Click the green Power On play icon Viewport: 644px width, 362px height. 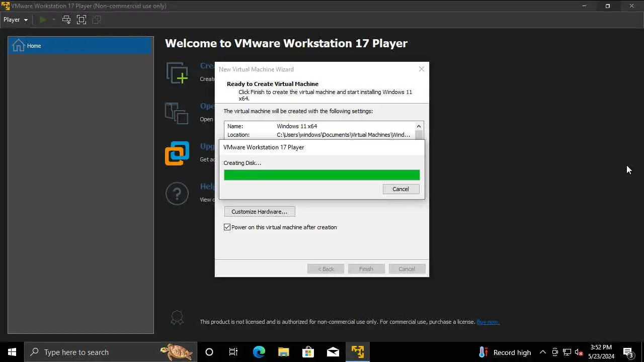(x=43, y=20)
